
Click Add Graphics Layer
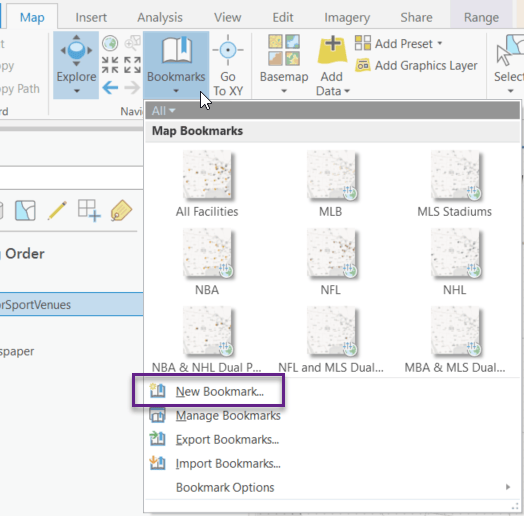tap(416, 65)
